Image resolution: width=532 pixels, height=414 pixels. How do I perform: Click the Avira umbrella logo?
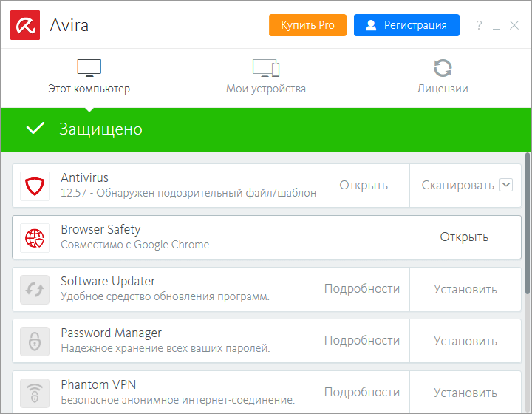(x=25, y=25)
